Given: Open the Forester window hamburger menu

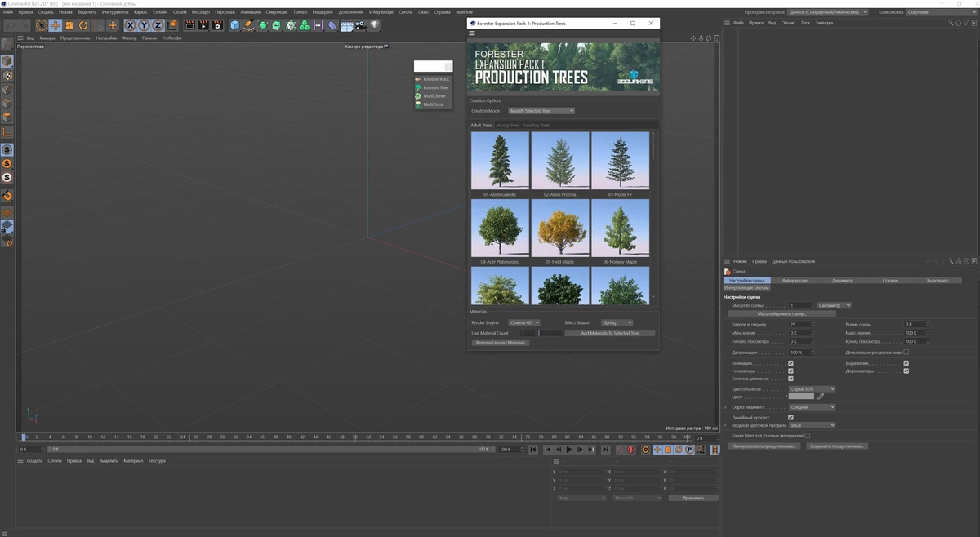Looking at the screenshot, I should (x=472, y=33).
